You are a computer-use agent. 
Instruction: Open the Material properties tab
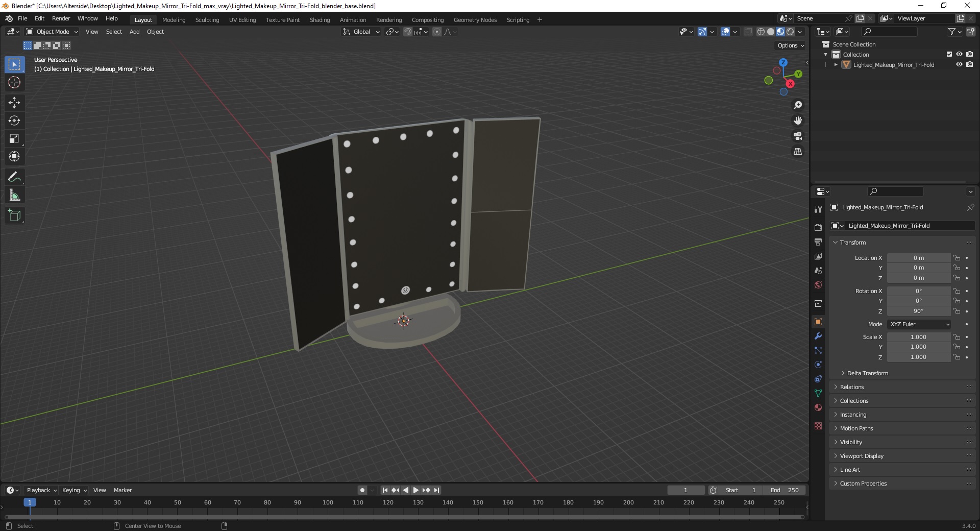tap(818, 407)
